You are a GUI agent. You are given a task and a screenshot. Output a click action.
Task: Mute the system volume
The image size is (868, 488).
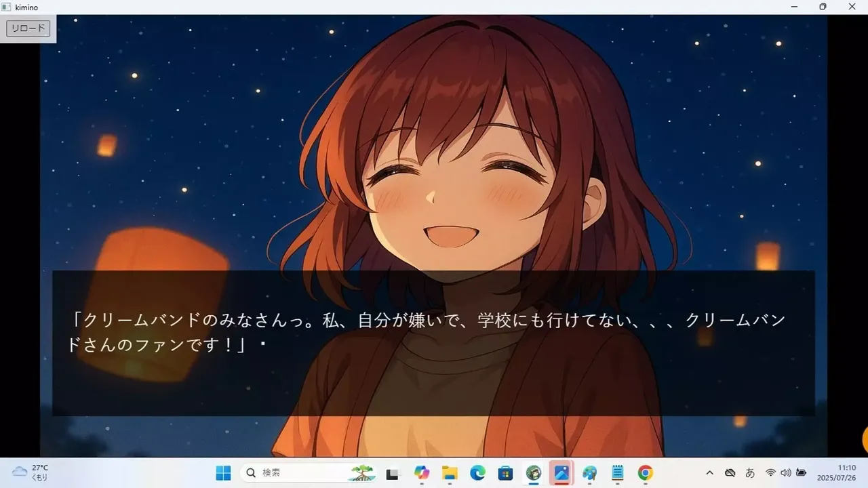786,472
